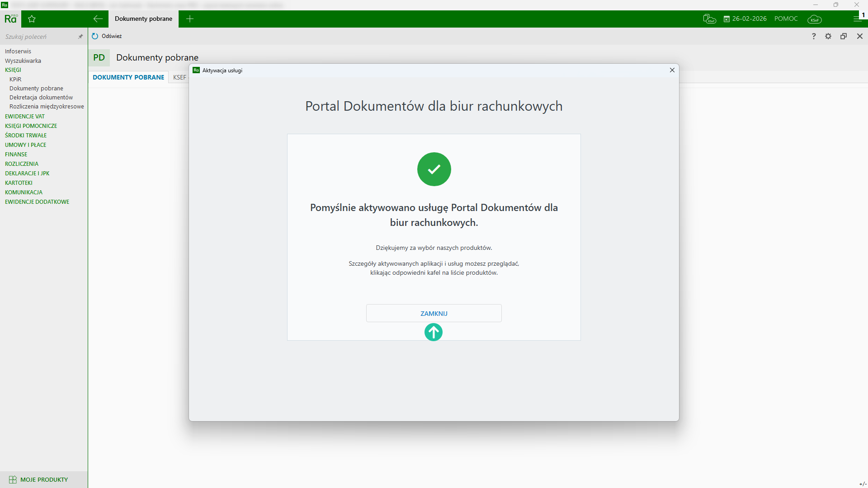
Task: Click the KSeF cloud status icon
Action: [x=815, y=19]
